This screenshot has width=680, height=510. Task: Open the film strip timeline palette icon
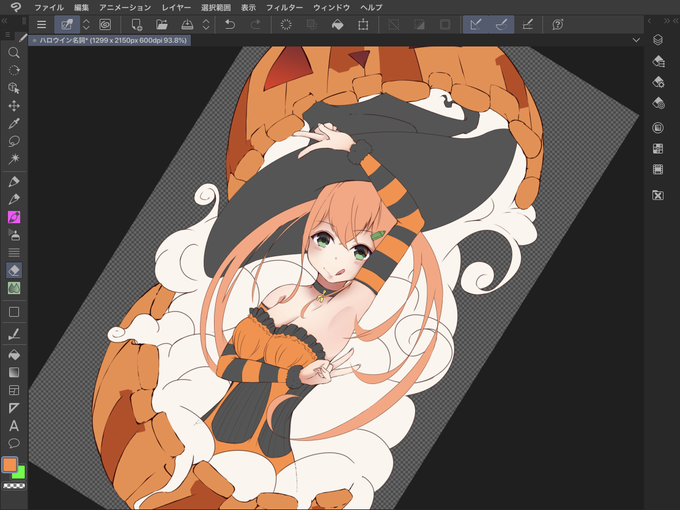pos(658,170)
